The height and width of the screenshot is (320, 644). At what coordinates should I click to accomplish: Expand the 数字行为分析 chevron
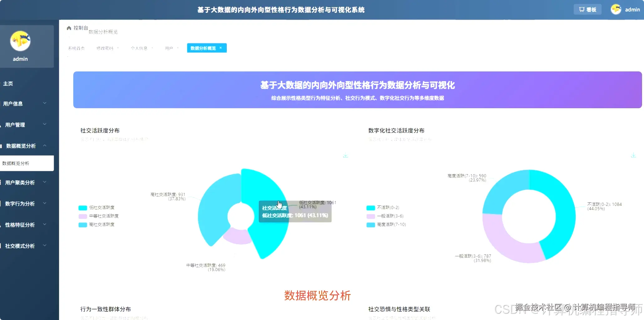(45, 203)
